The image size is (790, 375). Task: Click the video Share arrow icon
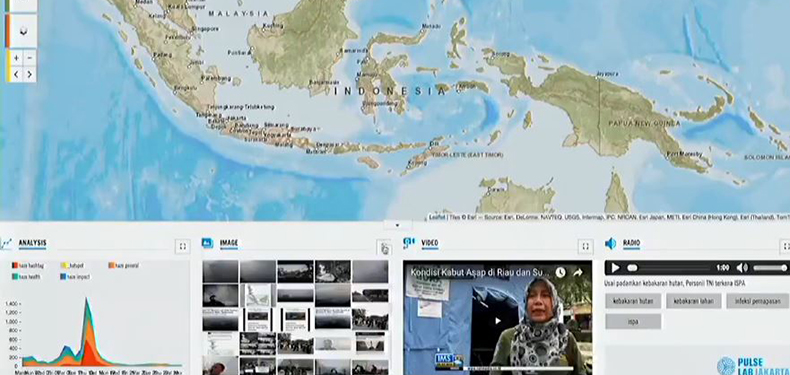578,273
